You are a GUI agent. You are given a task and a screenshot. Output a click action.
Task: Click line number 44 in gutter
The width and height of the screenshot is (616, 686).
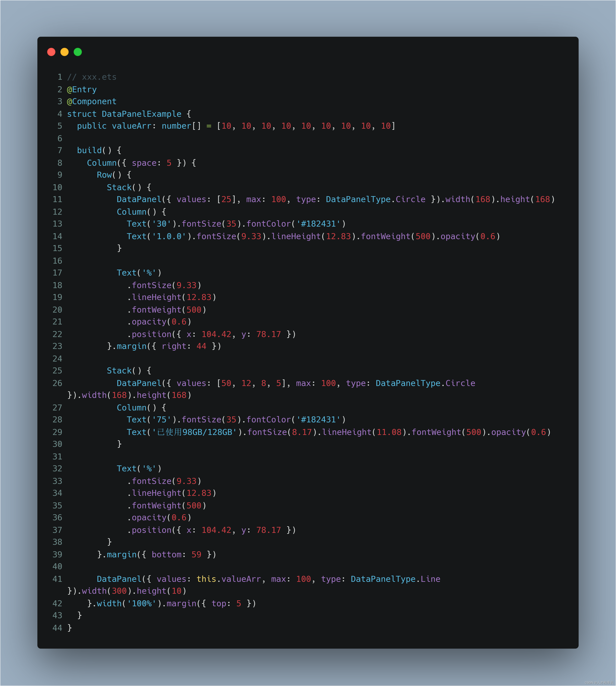coord(58,628)
